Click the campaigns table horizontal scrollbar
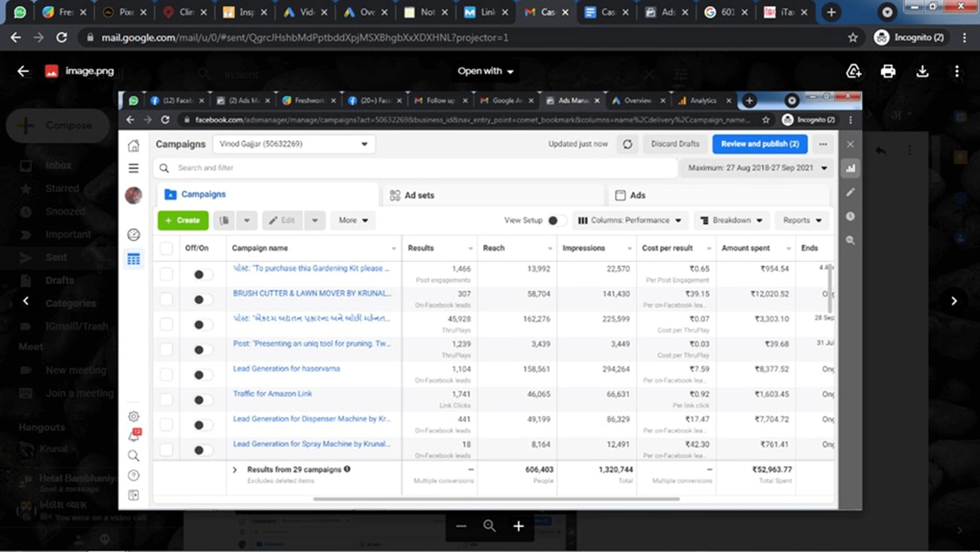This screenshot has width=980, height=552. [496, 499]
